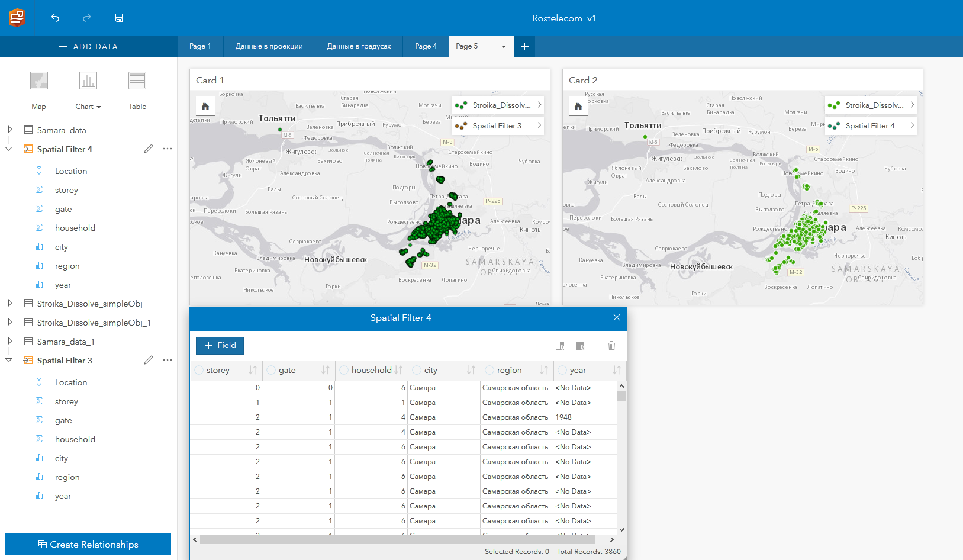Select the Table card icon
This screenshot has width=963, height=560.
click(x=137, y=81)
